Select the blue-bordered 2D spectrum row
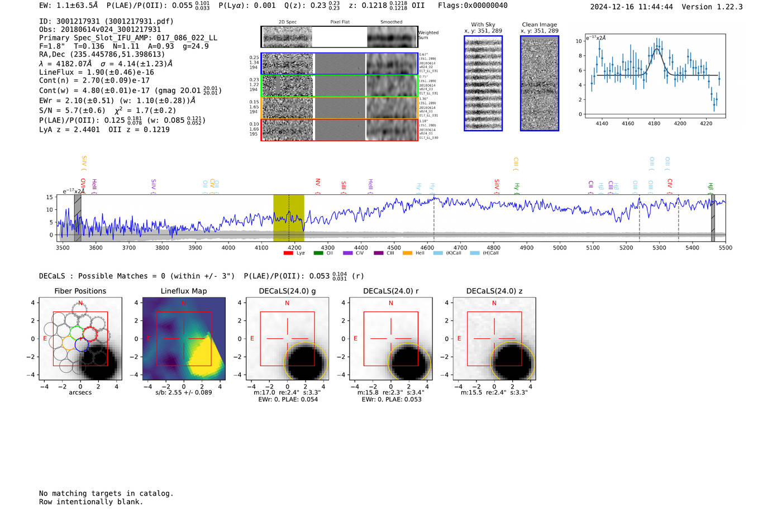The image size is (782, 532). point(339,64)
